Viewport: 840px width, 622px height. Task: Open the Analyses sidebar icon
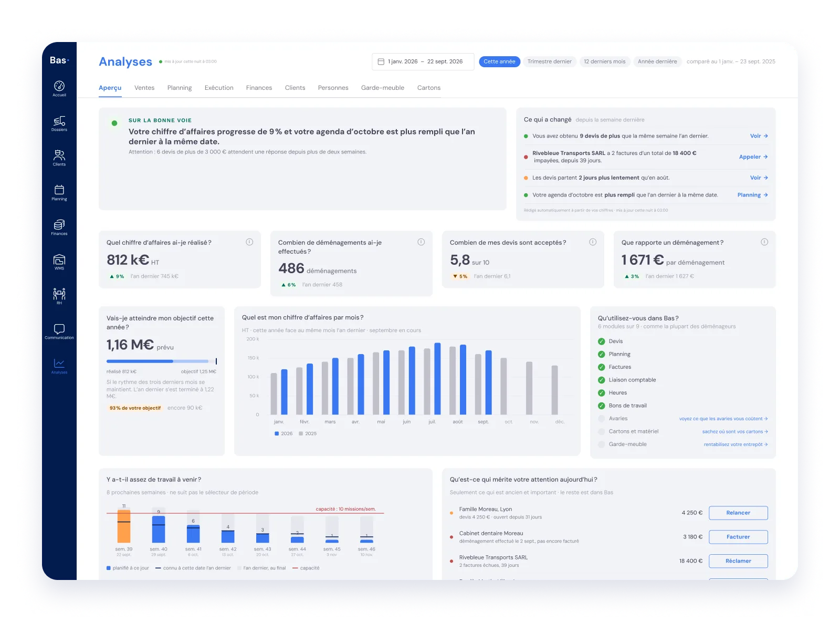click(x=59, y=366)
